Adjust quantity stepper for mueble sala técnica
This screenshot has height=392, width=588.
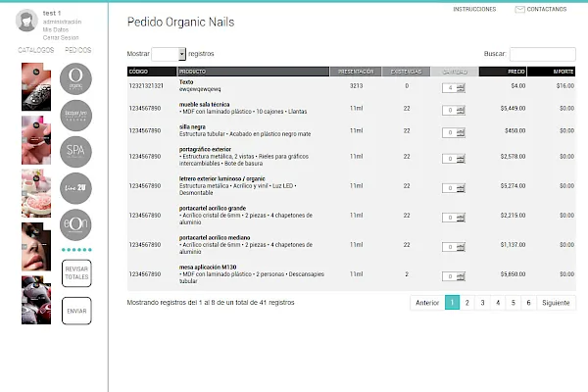(x=461, y=111)
